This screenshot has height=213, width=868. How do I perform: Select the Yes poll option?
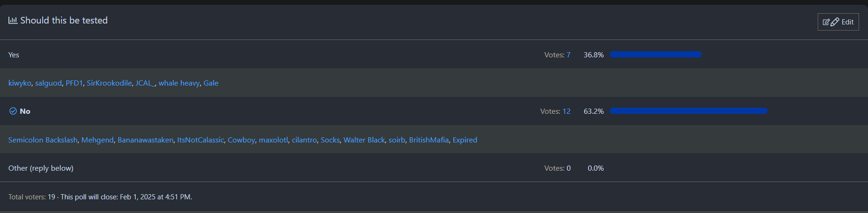pos(14,55)
